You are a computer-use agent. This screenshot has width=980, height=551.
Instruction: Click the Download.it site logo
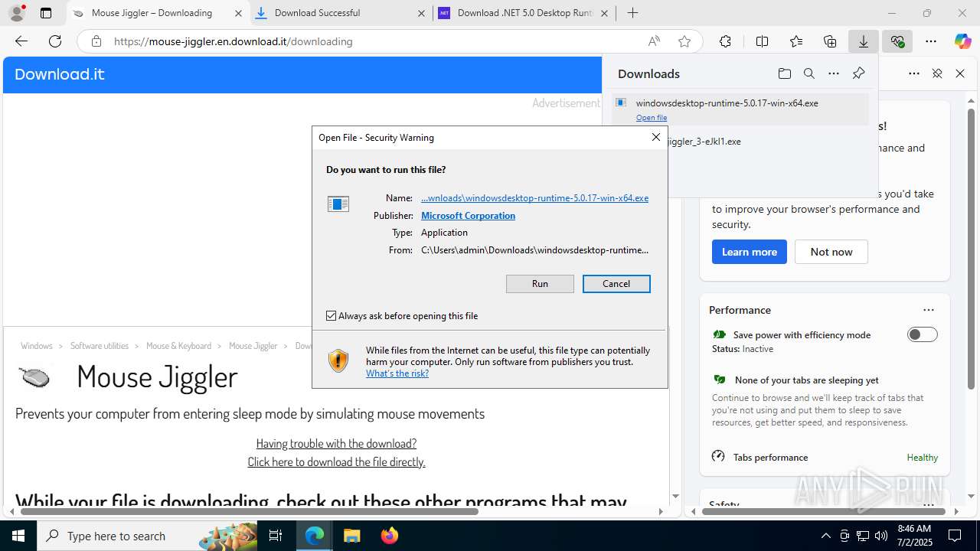[59, 74]
